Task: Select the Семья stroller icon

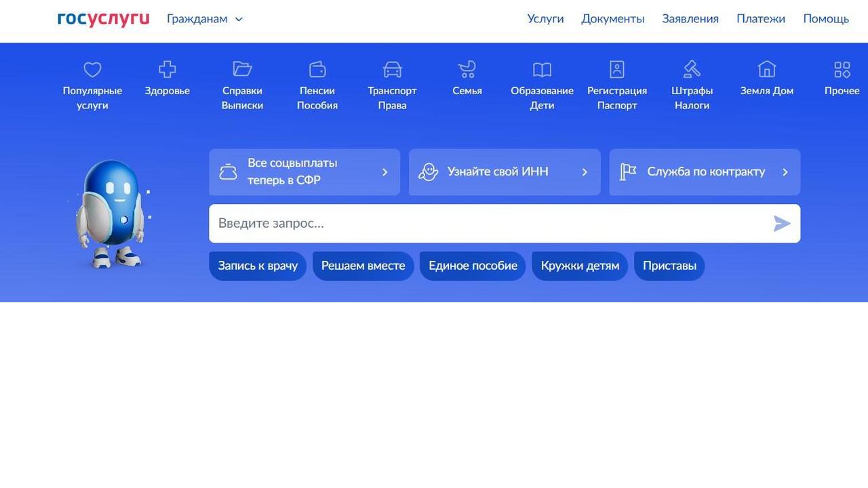Action: [467, 69]
